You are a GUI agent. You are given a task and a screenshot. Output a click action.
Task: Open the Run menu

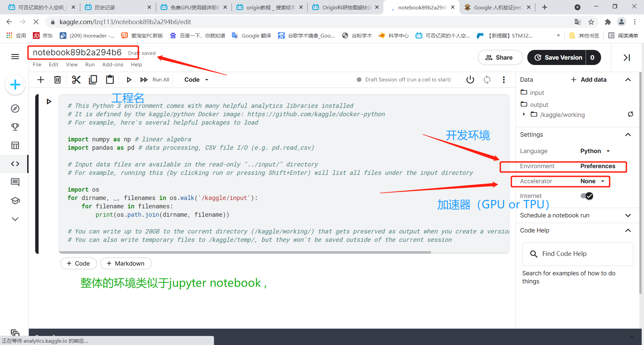click(x=90, y=65)
